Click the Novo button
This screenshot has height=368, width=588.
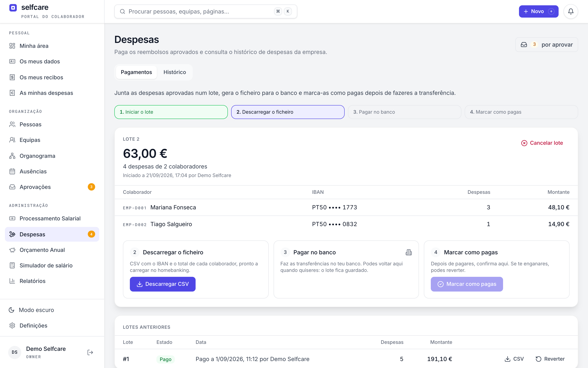click(539, 11)
